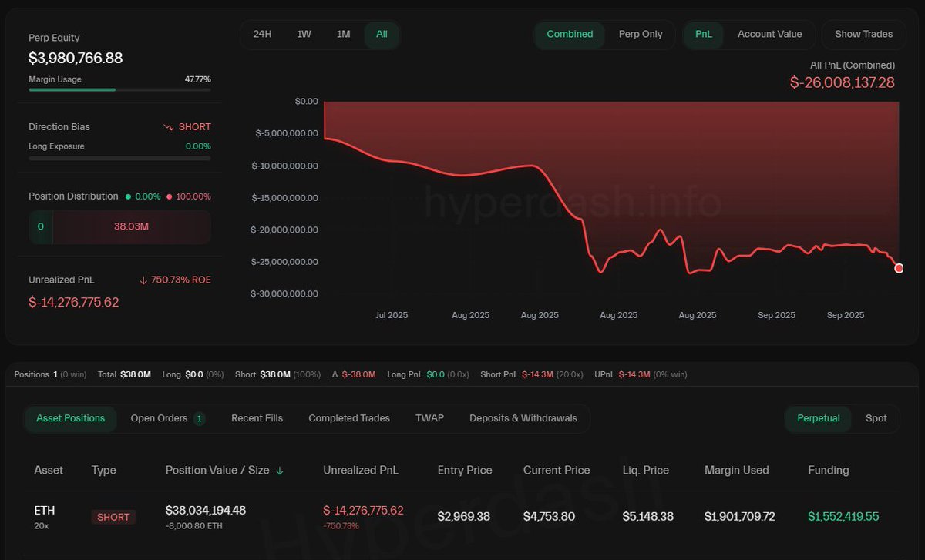Click the Margin Usage progress bar
This screenshot has height=560, width=925.
click(119, 89)
